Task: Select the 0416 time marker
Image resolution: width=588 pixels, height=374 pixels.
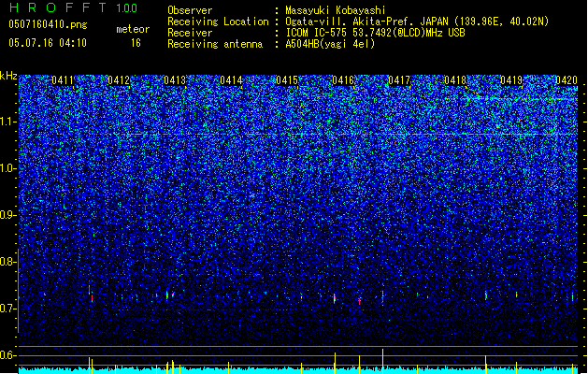Action: click(x=343, y=80)
